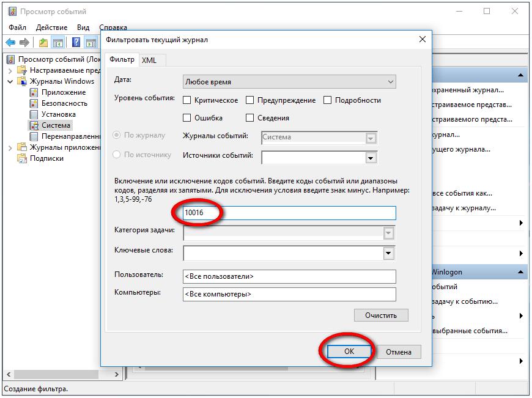Check the Предупреждение checkbox
Viewport: 532px width, 398px height.
(250, 100)
